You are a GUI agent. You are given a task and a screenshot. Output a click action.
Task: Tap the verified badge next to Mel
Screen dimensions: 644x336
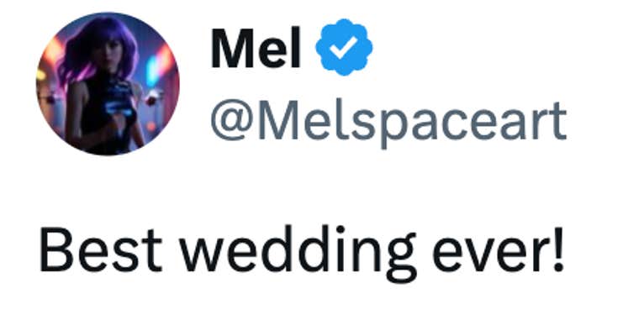[344, 49]
